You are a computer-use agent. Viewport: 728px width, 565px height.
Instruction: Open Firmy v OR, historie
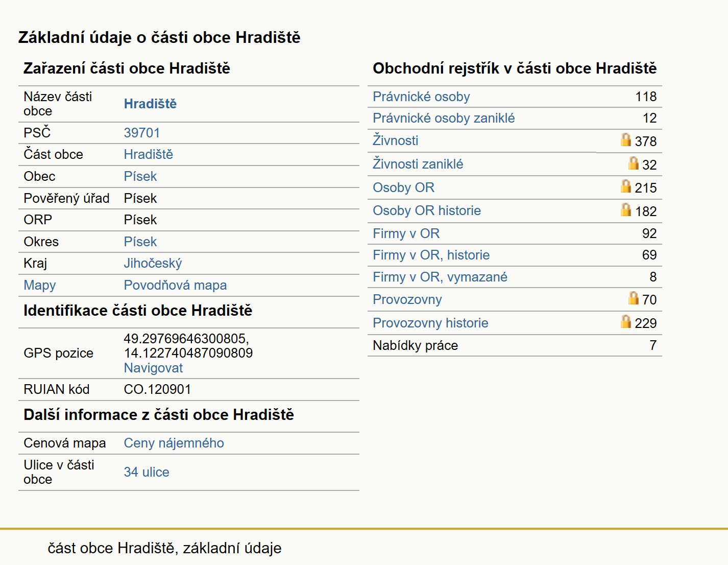(x=431, y=255)
